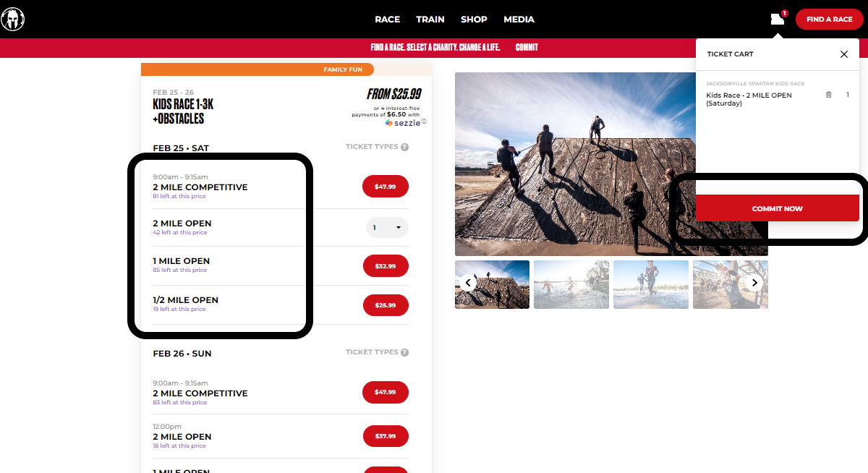Viewport: 868px width, 473px height.
Task: Click COMMIT link in red banner
Action: 527,48
